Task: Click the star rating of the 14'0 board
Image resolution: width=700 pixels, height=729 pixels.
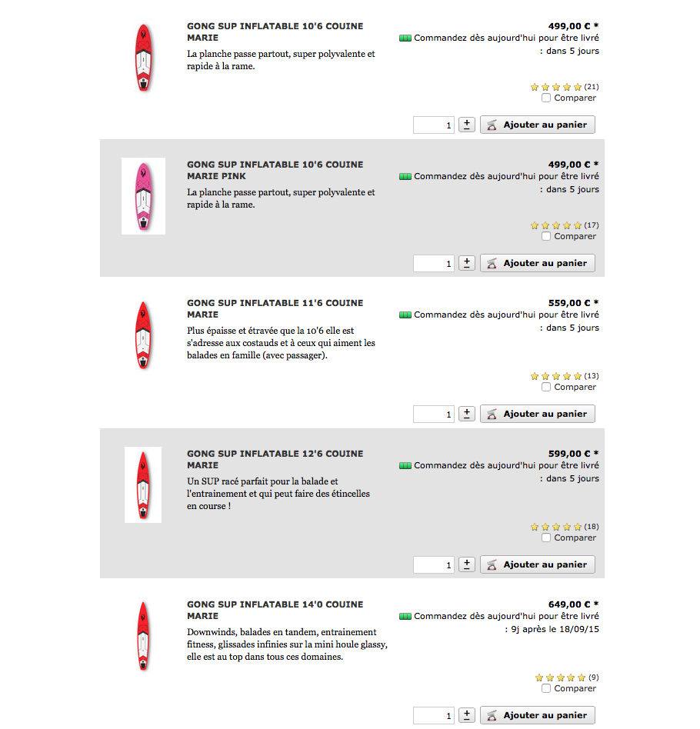Action: pyautogui.click(x=560, y=677)
